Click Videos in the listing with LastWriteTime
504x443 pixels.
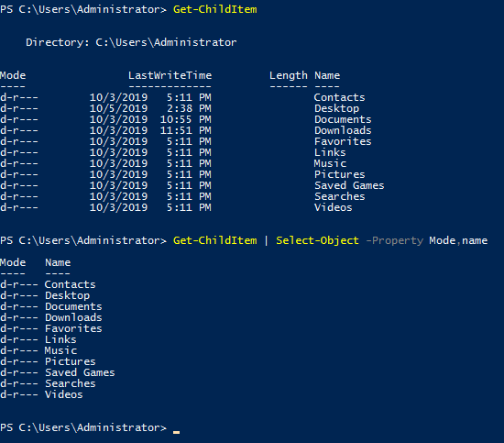333,207
